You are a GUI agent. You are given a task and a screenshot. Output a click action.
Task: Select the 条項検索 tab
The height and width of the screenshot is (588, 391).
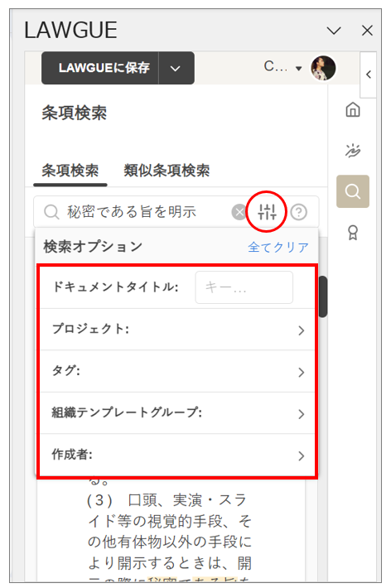tap(70, 171)
